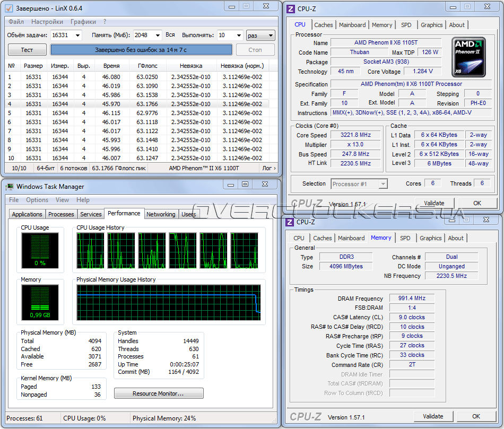Screen dimensions: 504x429
Task: Click the CPU-Z icon in the upper window title bar
Action: pyautogui.click(x=290, y=8)
